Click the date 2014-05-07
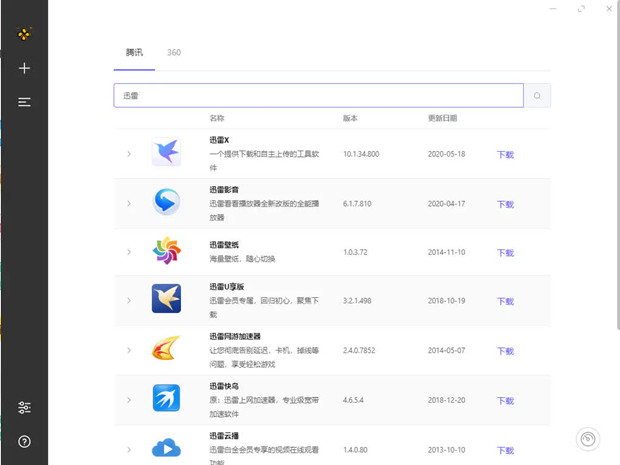This screenshot has width=620, height=465. click(446, 350)
